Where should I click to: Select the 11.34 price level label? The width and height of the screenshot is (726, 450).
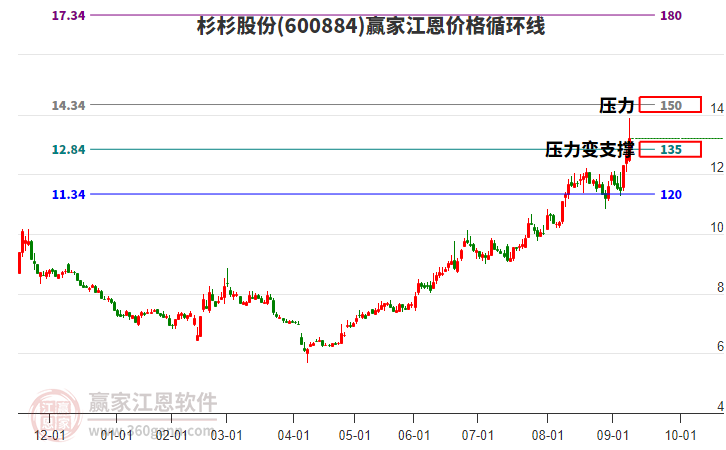tap(69, 194)
